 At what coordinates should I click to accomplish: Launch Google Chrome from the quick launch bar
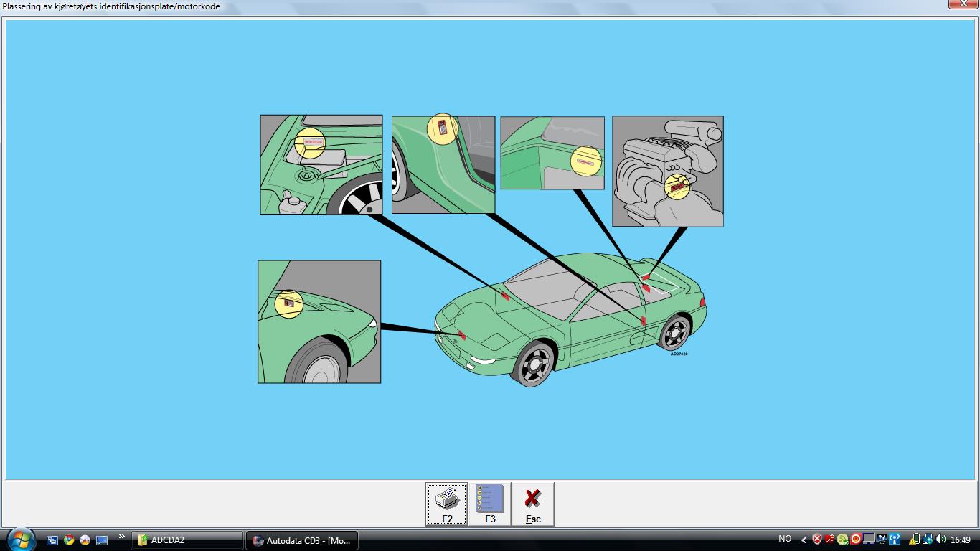click(68, 540)
